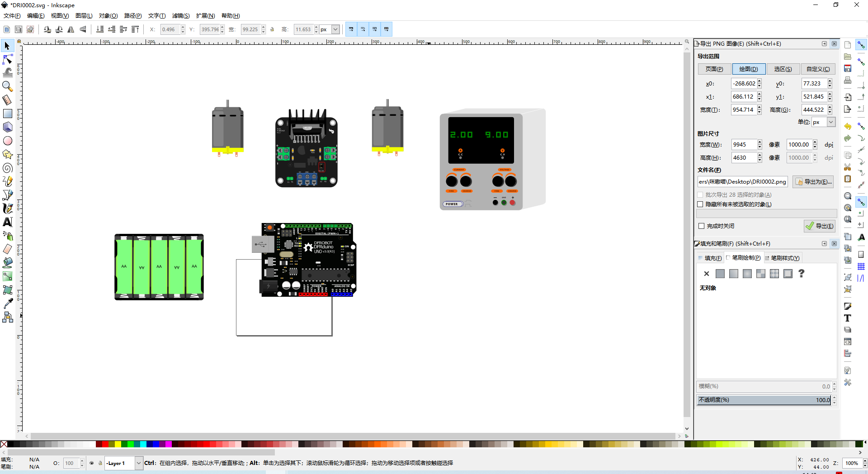Click the raise to top icon

pos(135,29)
